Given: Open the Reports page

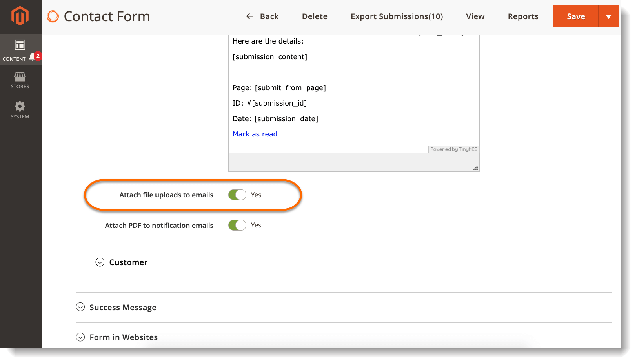Looking at the screenshot, I should point(523,16).
